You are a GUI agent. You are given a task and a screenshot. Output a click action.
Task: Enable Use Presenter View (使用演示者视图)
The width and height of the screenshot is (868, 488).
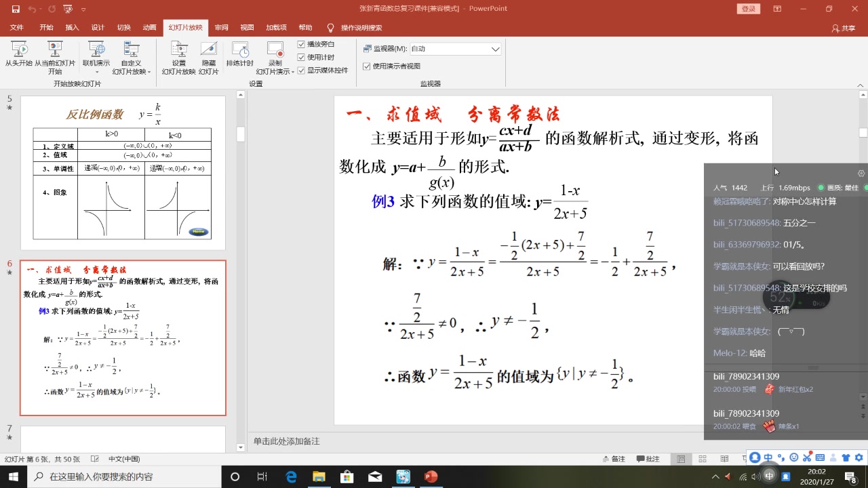tap(365, 66)
